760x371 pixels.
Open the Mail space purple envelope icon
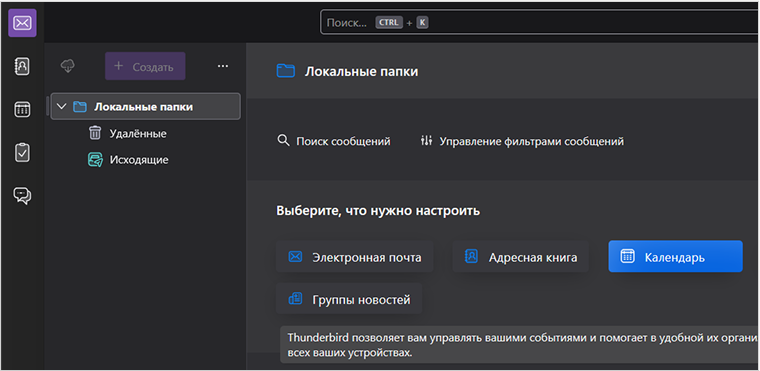coord(22,23)
